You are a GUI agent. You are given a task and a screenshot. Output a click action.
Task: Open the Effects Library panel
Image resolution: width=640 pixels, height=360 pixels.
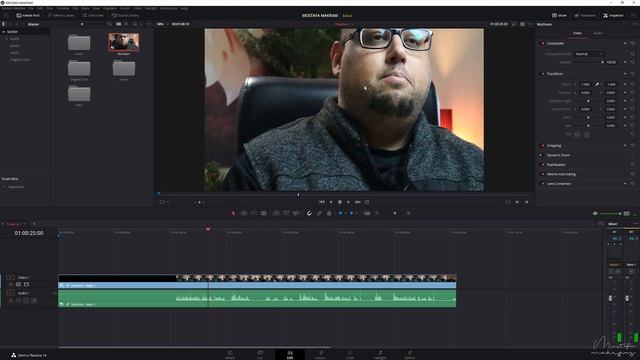[61, 15]
